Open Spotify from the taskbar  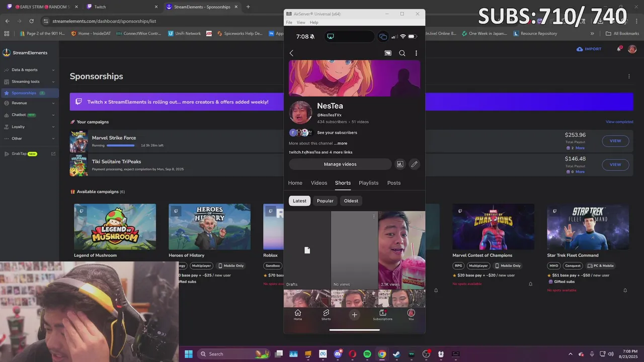click(x=367, y=354)
